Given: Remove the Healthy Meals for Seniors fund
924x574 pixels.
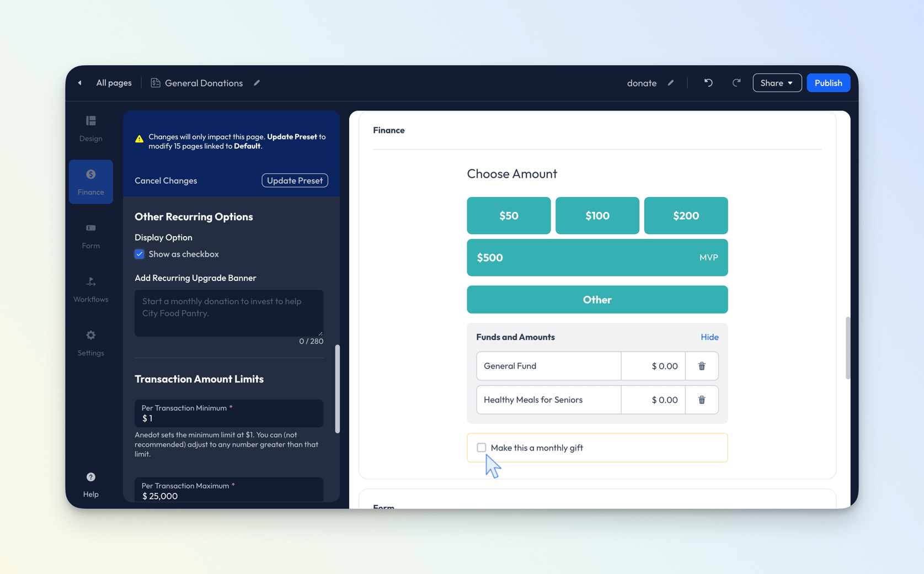Looking at the screenshot, I should [x=701, y=400].
